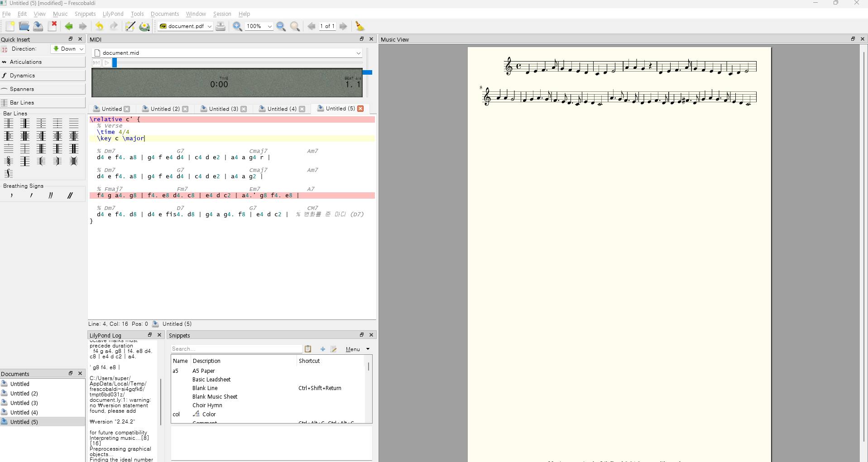Click the LilyPond Log scrollbar
The height and width of the screenshot is (462, 868).
click(x=161, y=402)
